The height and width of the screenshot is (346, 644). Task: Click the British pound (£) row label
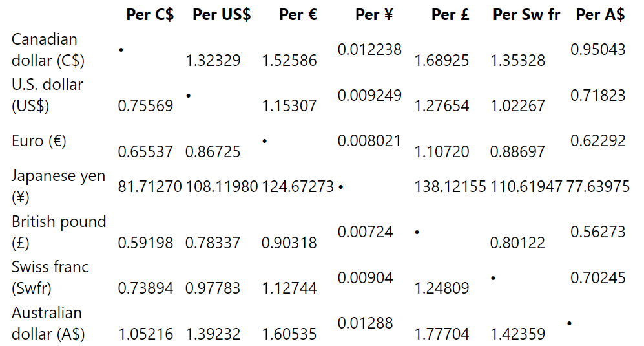click(59, 232)
